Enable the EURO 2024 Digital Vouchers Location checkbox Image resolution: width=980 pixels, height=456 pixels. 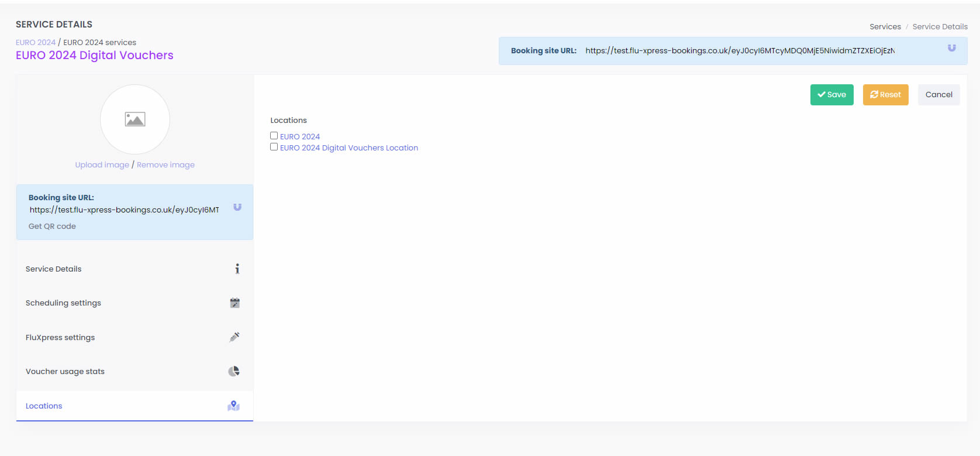pos(274,147)
